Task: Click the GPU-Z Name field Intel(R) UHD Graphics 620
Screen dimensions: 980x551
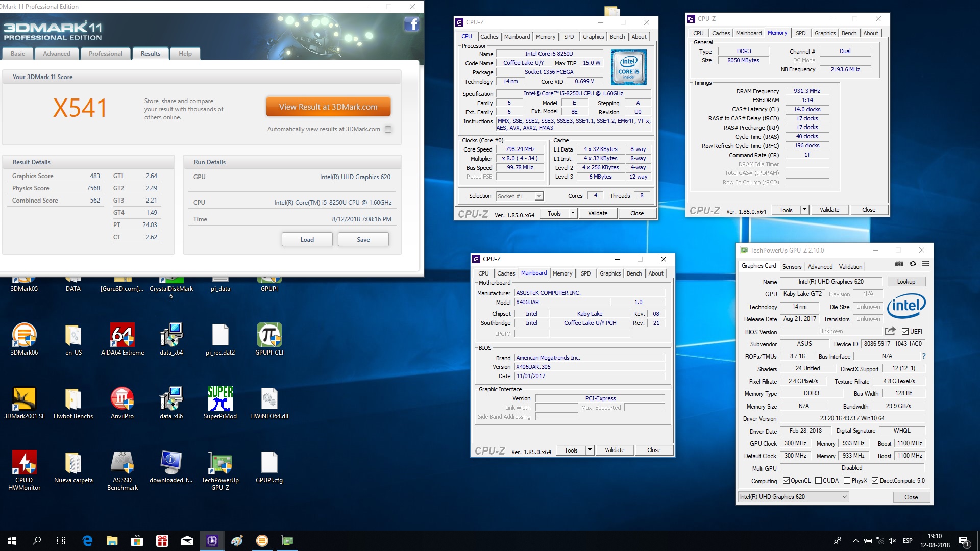Action: [831, 282]
